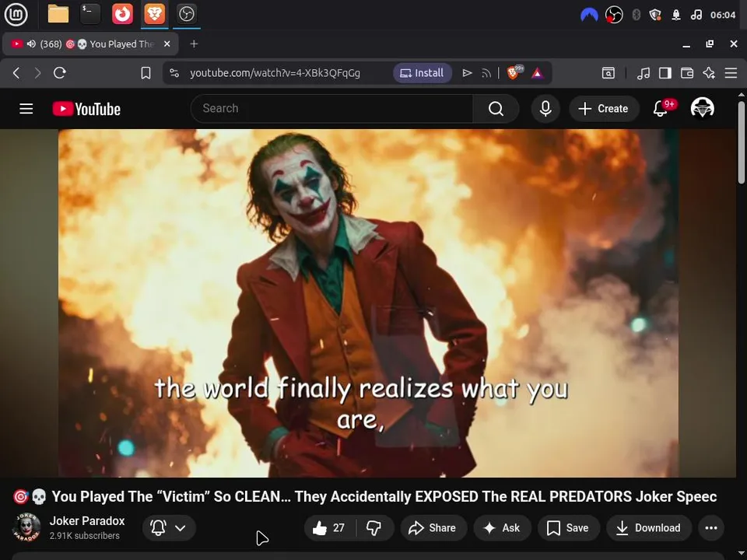Go forward with the forward arrow

(37, 73)
